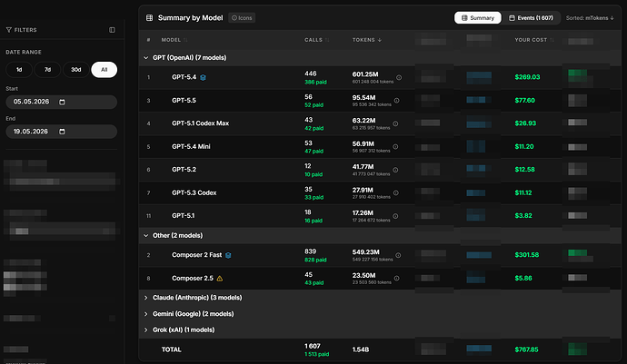627x364 pixels.
Task: Select the All date range
Action: point(104,70)
